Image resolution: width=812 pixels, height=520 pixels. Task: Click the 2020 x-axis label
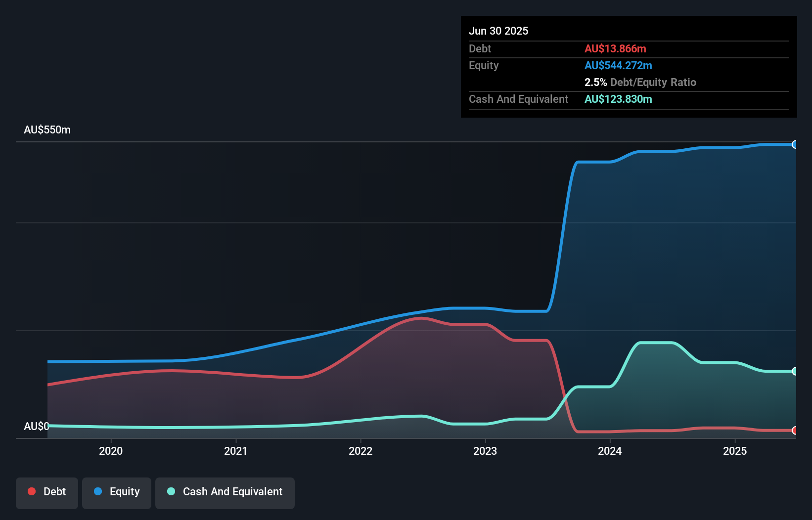pyautogui.click(x=111, y=451)
